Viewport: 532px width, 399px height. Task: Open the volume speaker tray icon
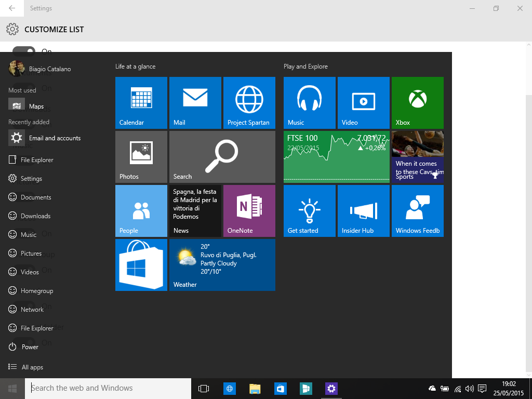pos(470,389)
